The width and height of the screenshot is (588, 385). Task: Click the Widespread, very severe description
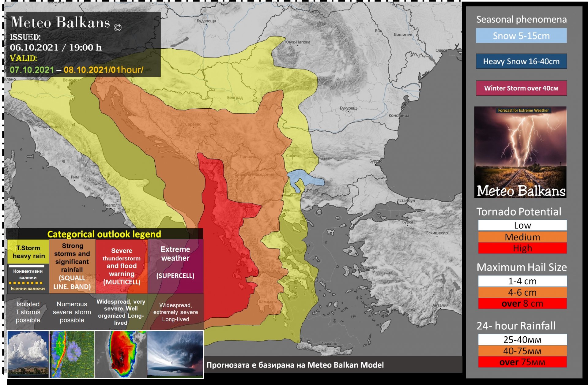tap(121, 312)
